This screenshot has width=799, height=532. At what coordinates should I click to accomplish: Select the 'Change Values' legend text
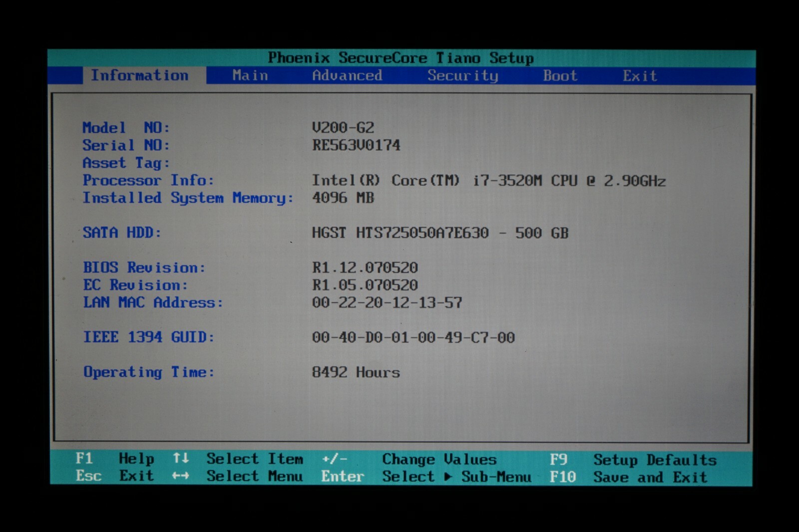(x=439, y=459)
